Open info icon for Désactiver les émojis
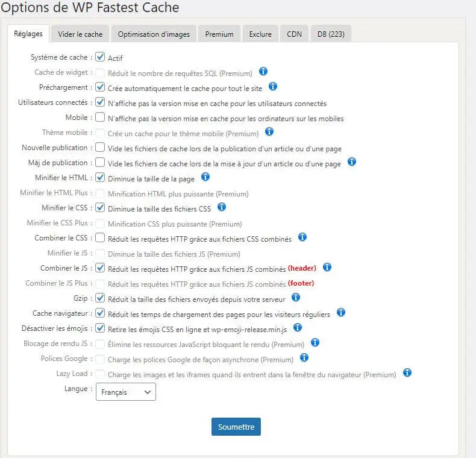The height and width of the screenshot is (458, 476). pos(298,327)
